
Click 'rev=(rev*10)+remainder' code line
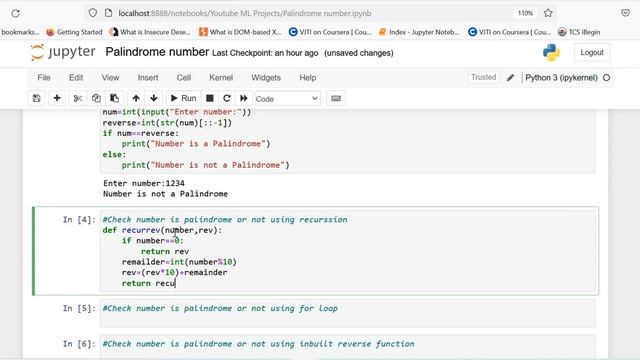pos(174,273)
